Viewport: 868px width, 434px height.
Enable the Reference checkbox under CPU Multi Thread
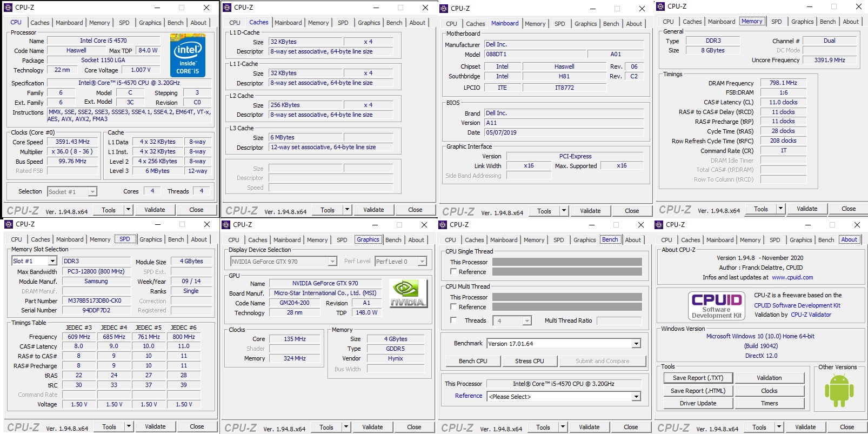pos(454,307)
